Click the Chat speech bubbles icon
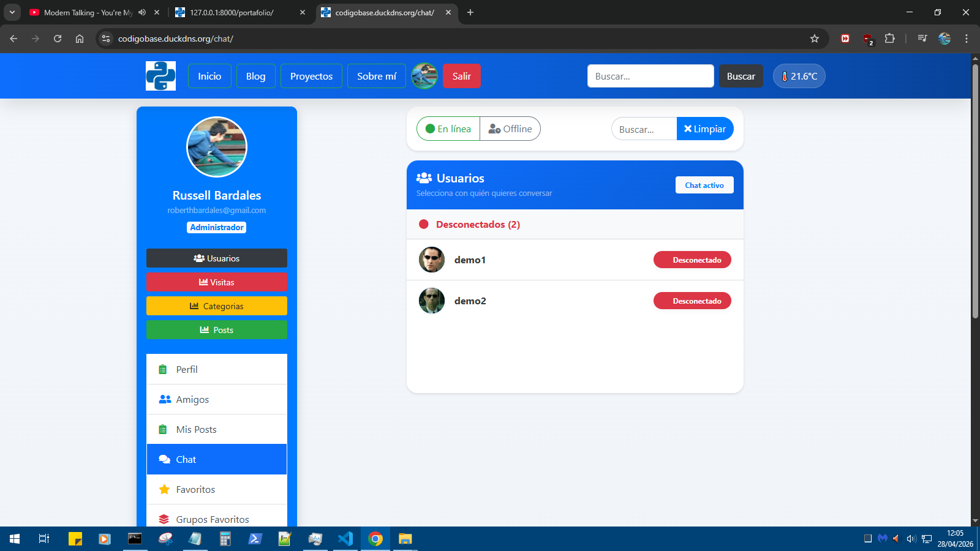Screen dimensions: 980x551 [x=164, y=459]
